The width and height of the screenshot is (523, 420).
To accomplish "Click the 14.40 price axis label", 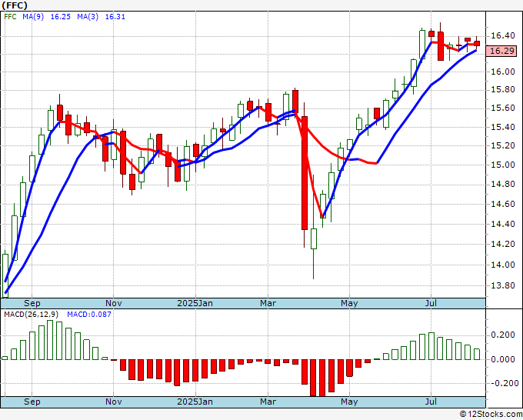I will 503,224.
